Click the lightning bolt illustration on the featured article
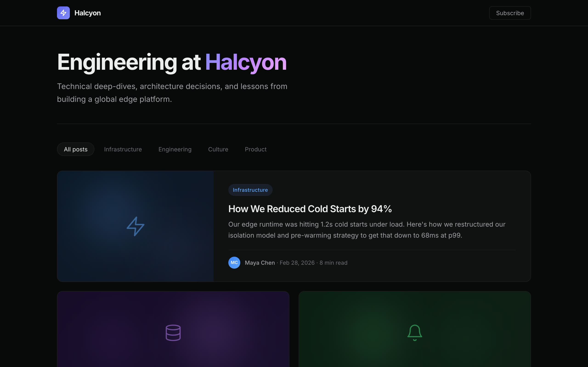 (135, 226)
